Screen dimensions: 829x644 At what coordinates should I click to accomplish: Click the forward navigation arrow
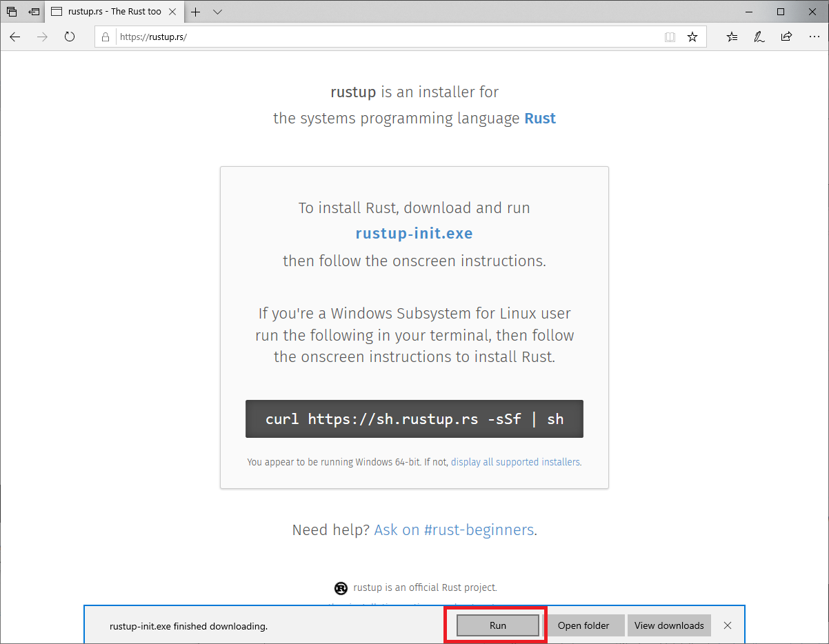tap(43, 37)
